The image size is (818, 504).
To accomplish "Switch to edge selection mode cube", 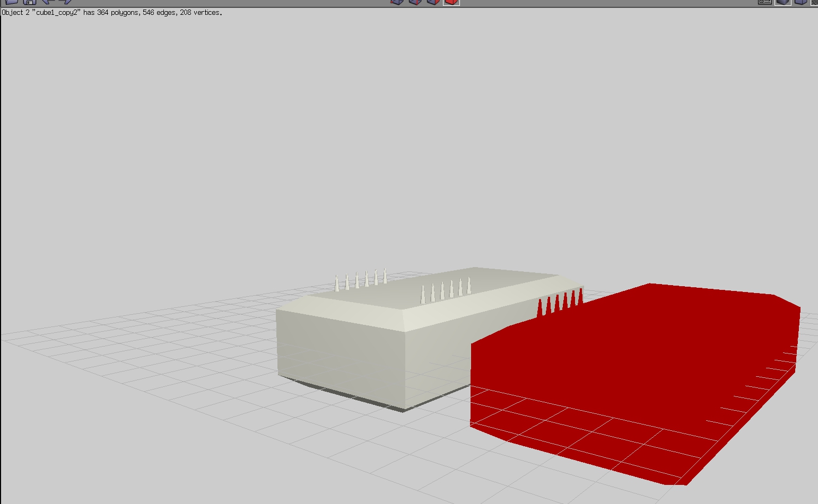I will tap(415, 2).
